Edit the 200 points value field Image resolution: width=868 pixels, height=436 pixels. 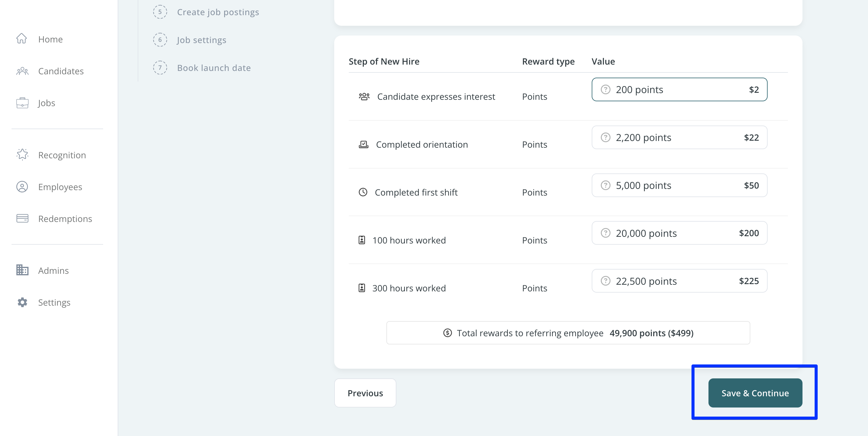click(679, 90)
